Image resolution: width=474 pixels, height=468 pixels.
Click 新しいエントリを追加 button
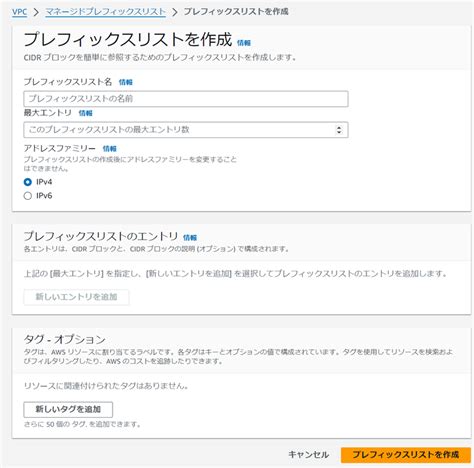[76, 297]
